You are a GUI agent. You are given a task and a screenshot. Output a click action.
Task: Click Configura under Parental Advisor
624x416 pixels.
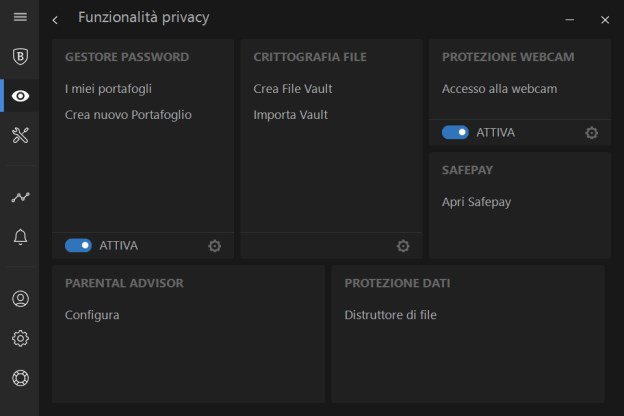tap(92, 315)
